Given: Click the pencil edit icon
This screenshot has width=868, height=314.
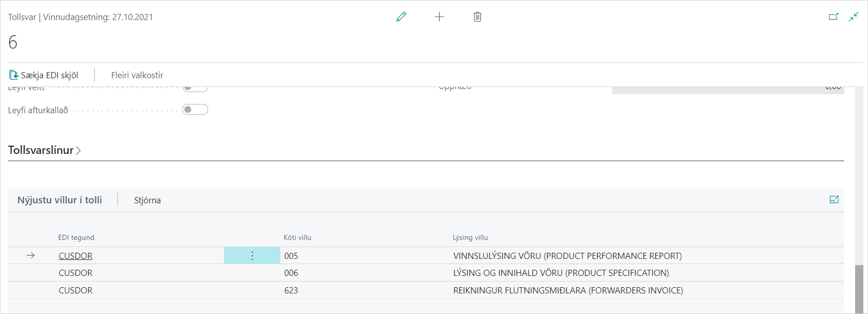Looking at the screenshot, I should 401,17.
